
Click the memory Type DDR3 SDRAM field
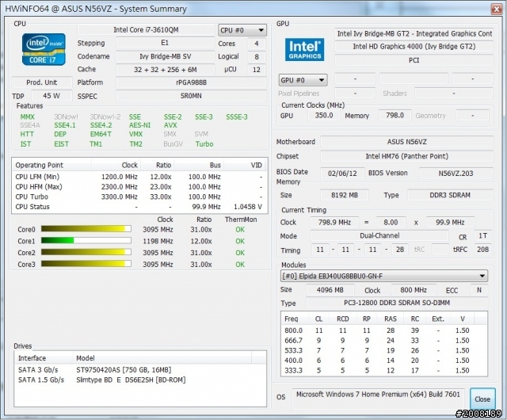pos(450,195)
